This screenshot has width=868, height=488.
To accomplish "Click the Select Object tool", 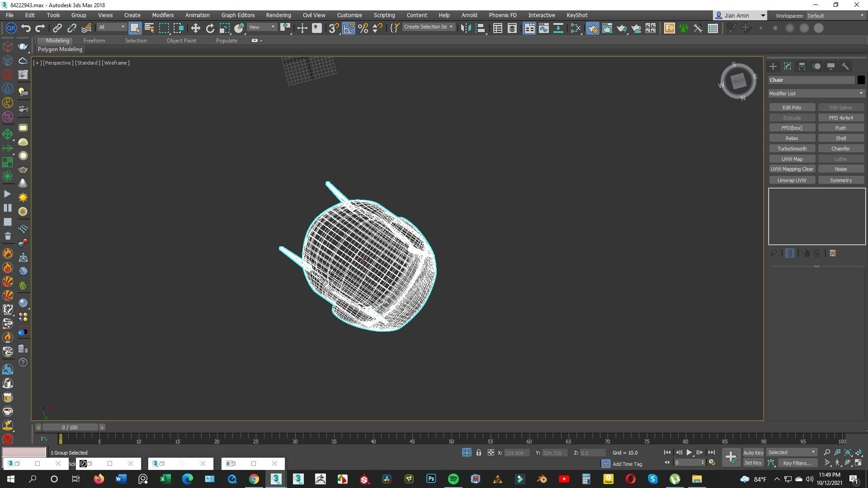I will (135, 28).
